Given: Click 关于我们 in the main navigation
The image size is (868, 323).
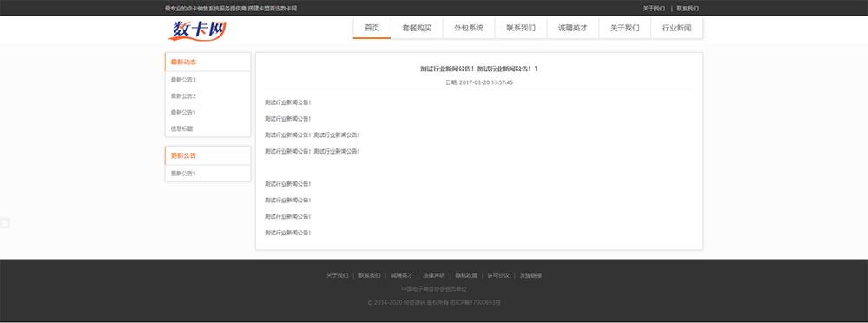Looking at the screenshot, I should (x=625, y=29).
